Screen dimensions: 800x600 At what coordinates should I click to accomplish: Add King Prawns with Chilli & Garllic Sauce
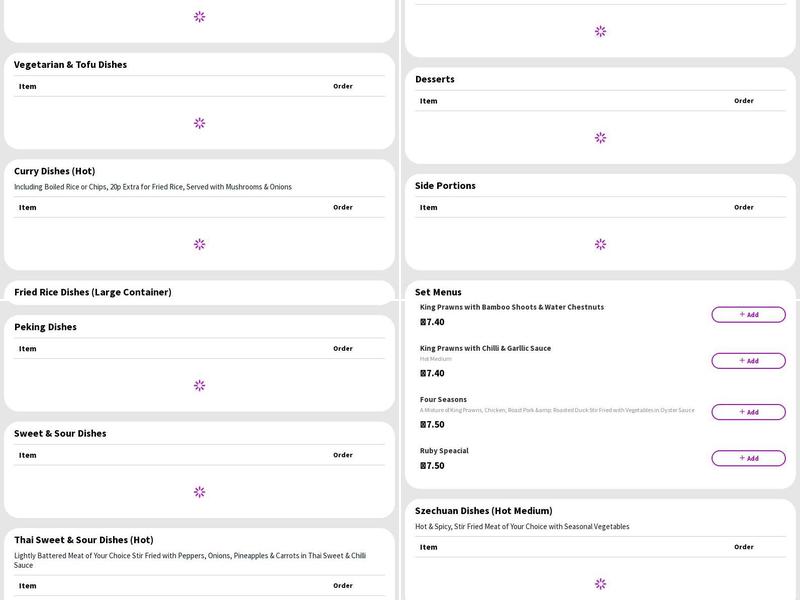(x=749, y=360)
